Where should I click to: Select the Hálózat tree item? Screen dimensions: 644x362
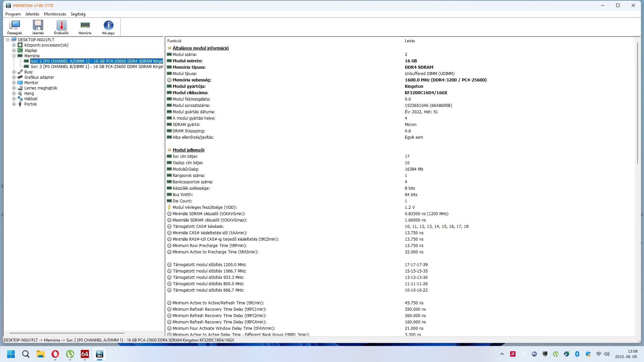point(31,99)
